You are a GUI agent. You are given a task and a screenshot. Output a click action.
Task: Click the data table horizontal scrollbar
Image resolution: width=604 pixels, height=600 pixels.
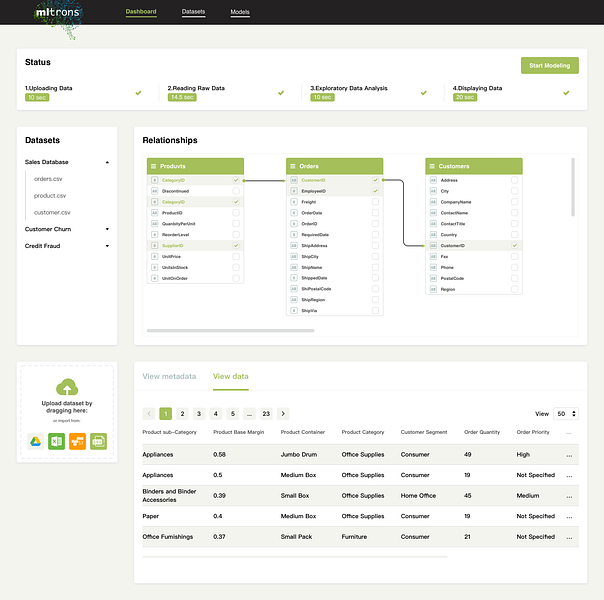295,557
